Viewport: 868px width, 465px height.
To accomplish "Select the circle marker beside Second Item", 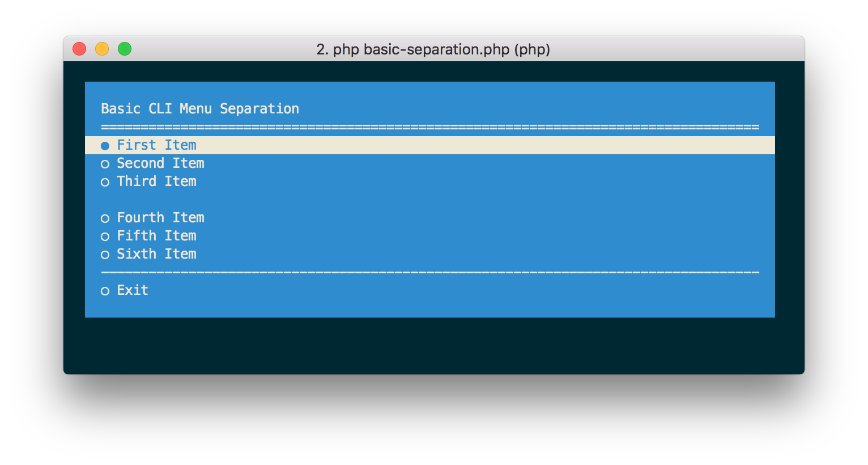I will coord(105,164).
